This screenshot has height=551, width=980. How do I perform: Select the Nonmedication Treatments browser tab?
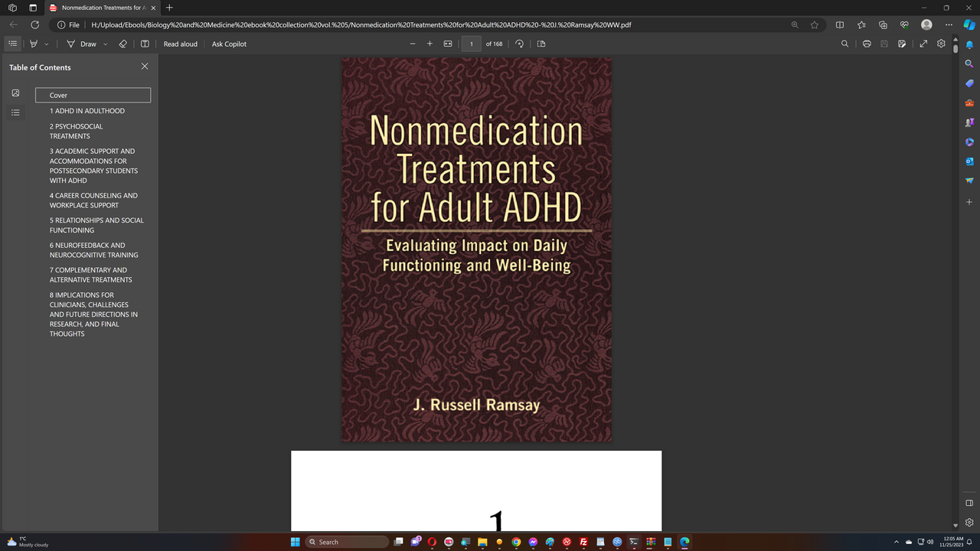102,8
